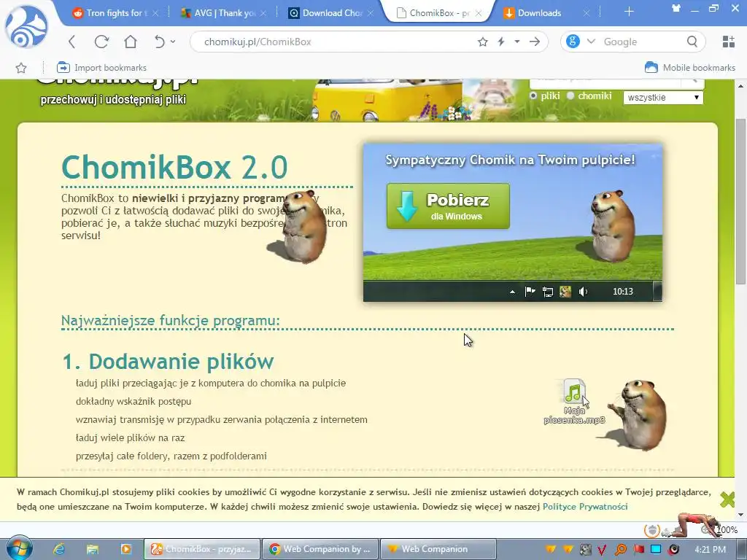The width and height of the screenshot is (747, 560).
Task: Dismiss the cookie notice with the green X
Action: pyautogui.click(x=727, y=499)
